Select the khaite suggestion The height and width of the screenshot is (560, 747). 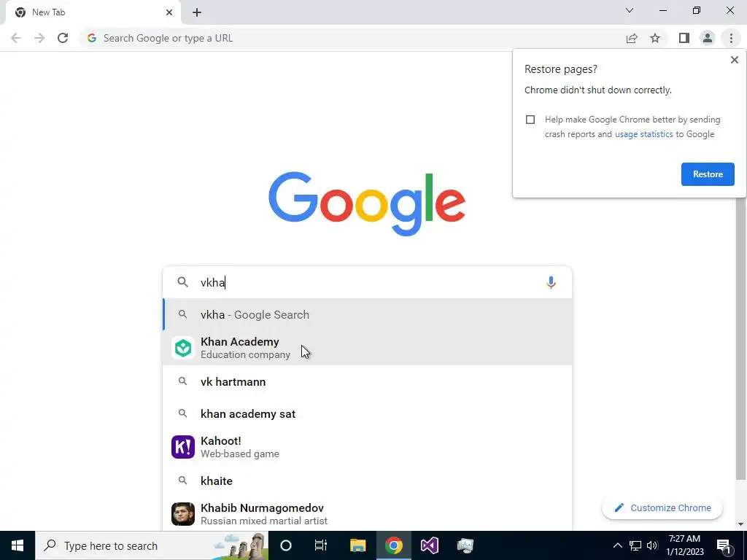coord(367,481)
